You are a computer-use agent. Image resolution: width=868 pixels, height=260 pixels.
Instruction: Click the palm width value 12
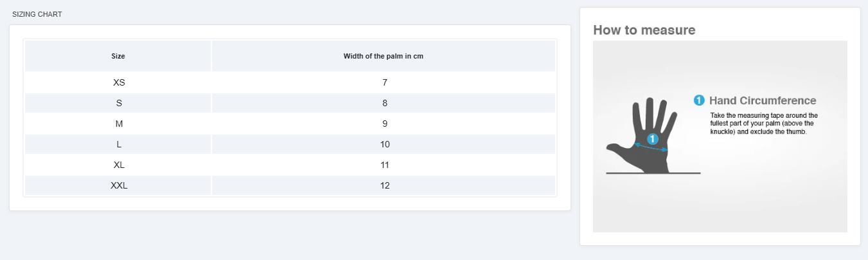click(384, 185)
